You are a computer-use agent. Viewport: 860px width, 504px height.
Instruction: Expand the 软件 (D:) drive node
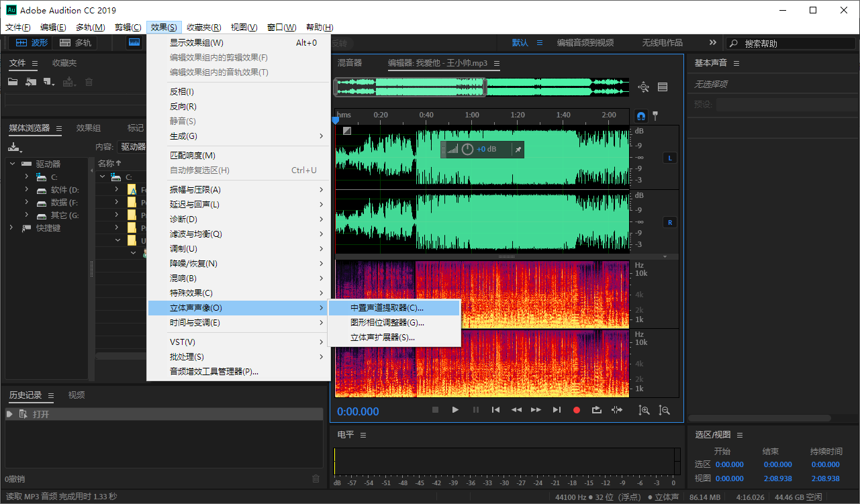tap(27, 190)
